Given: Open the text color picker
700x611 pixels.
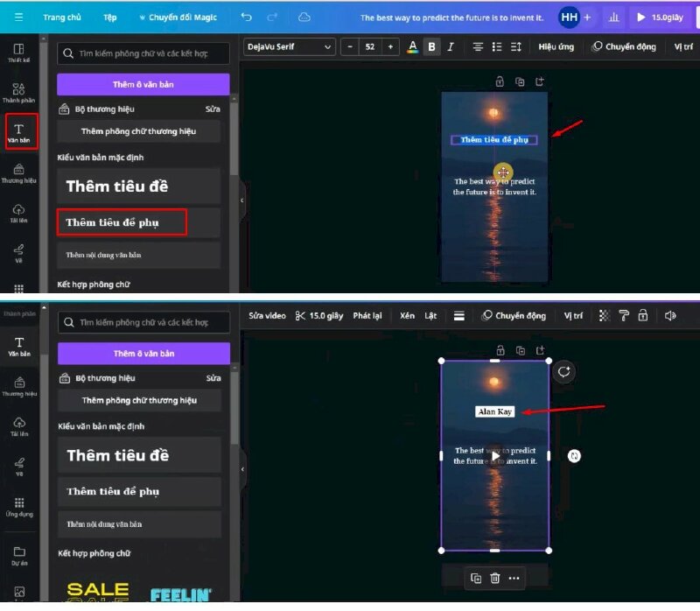Looking at the screenshot, I should [413, 46].
